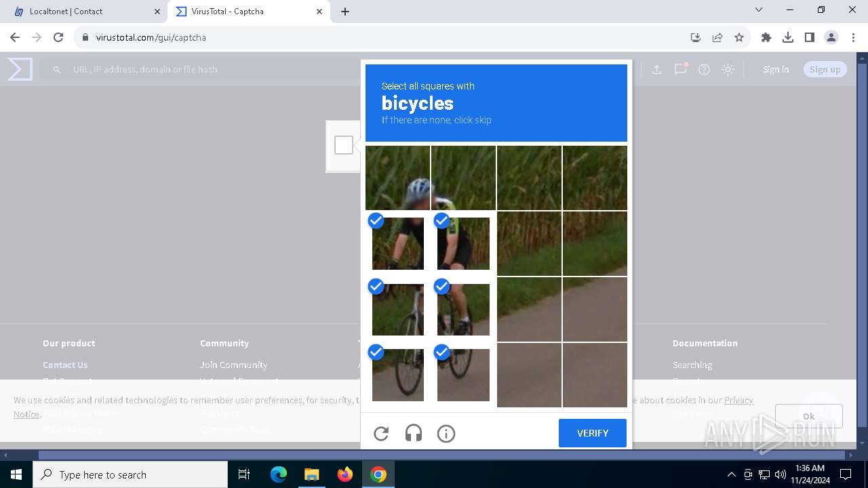This screenshot has height=488, width=868.
Task: Close the Localtonet | Contact tab
Action: point(157,12)
